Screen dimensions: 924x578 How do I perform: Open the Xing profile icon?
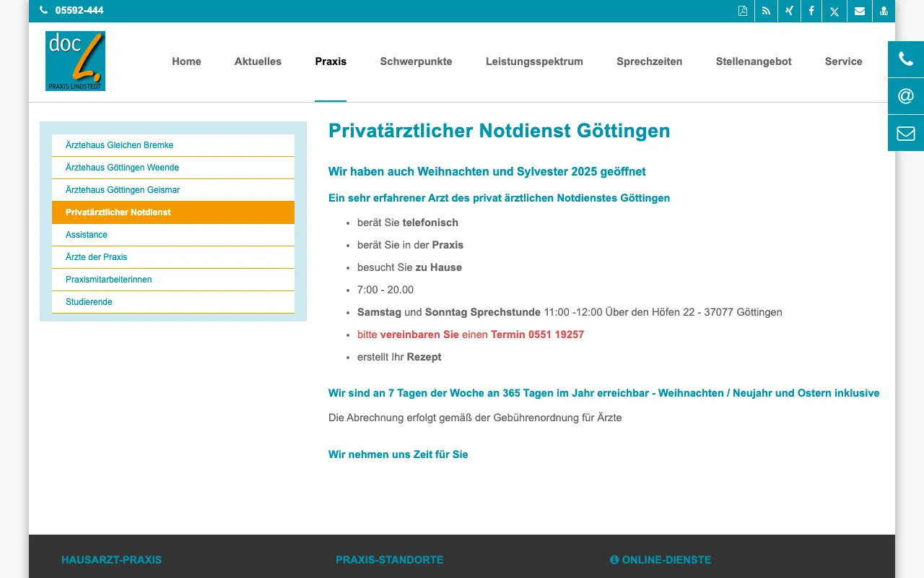coord(789,11)
